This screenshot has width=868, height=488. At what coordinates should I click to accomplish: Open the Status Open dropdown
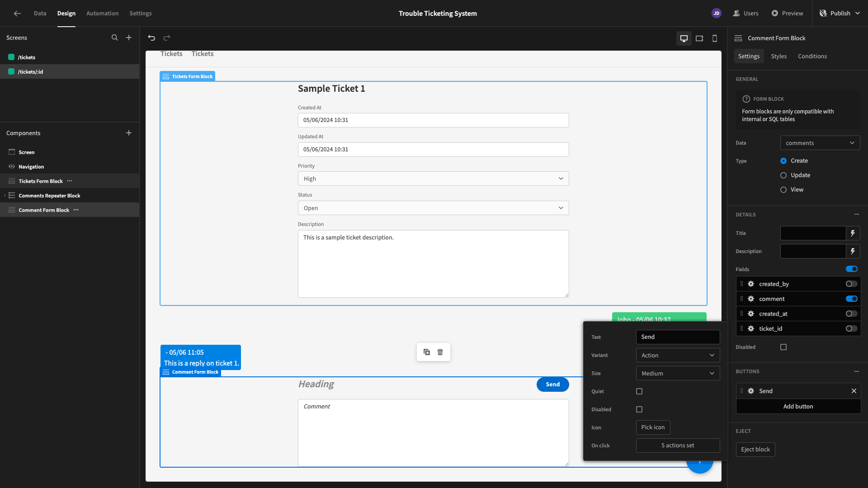click(433, 208)
